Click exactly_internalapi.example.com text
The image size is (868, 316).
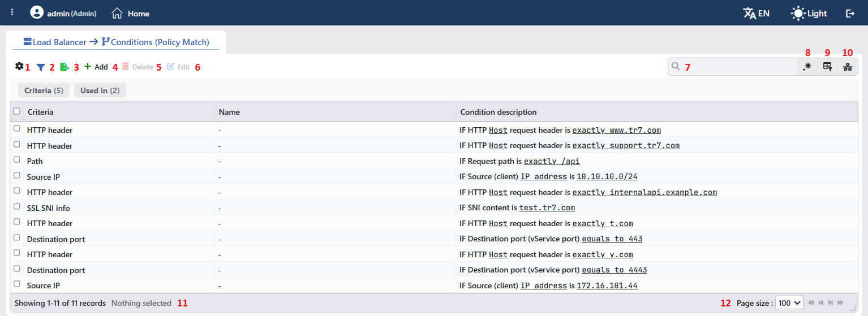[x=644, y=192]
